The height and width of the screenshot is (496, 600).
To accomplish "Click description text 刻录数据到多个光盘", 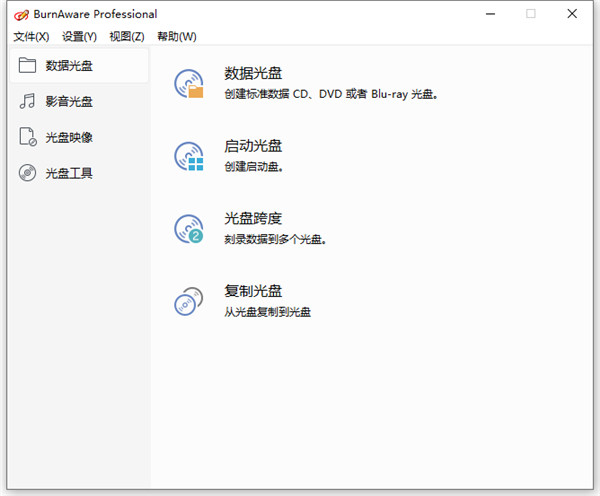I will click(x=275, y=240).
